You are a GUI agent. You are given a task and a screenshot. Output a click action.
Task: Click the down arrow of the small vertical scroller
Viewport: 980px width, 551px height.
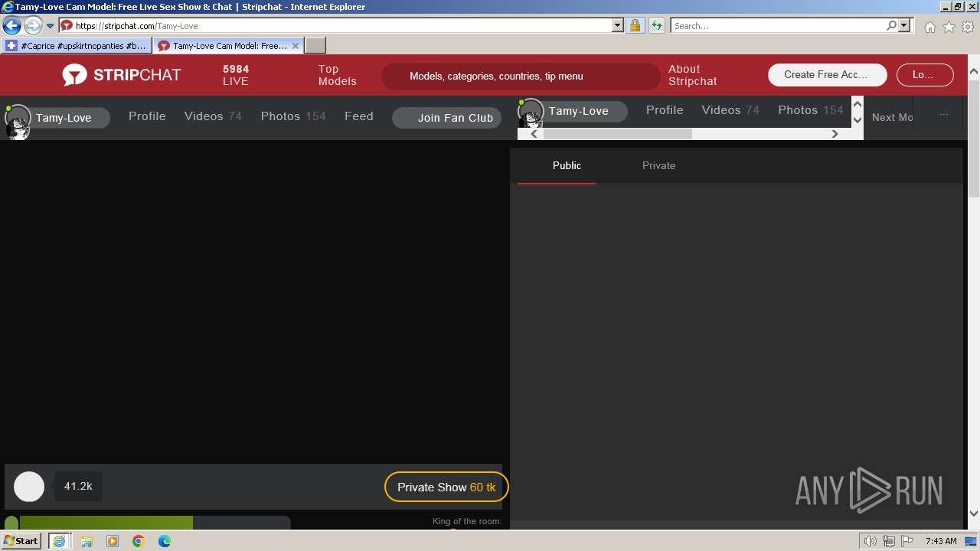coord(857,120)
